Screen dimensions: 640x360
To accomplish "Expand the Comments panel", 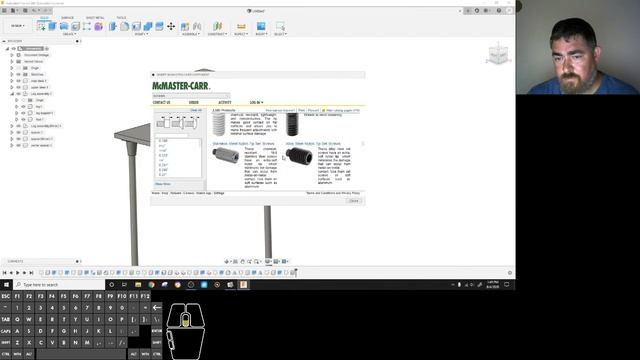I will [x=77, y=261].
